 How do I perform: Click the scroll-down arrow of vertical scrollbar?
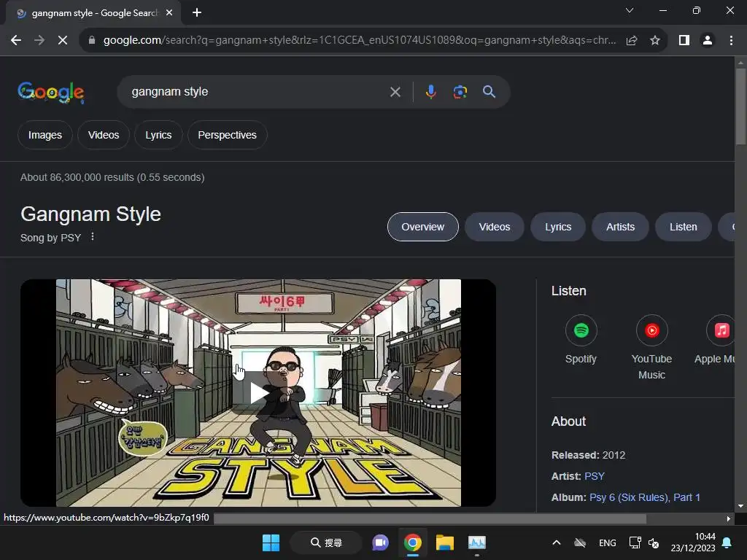coord(740,506)
